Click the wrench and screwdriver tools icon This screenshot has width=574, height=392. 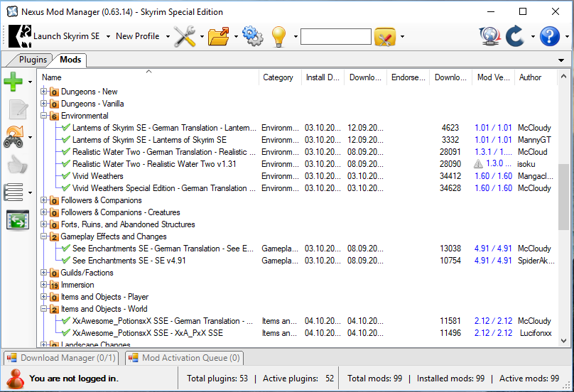click(x=185, y=36)
